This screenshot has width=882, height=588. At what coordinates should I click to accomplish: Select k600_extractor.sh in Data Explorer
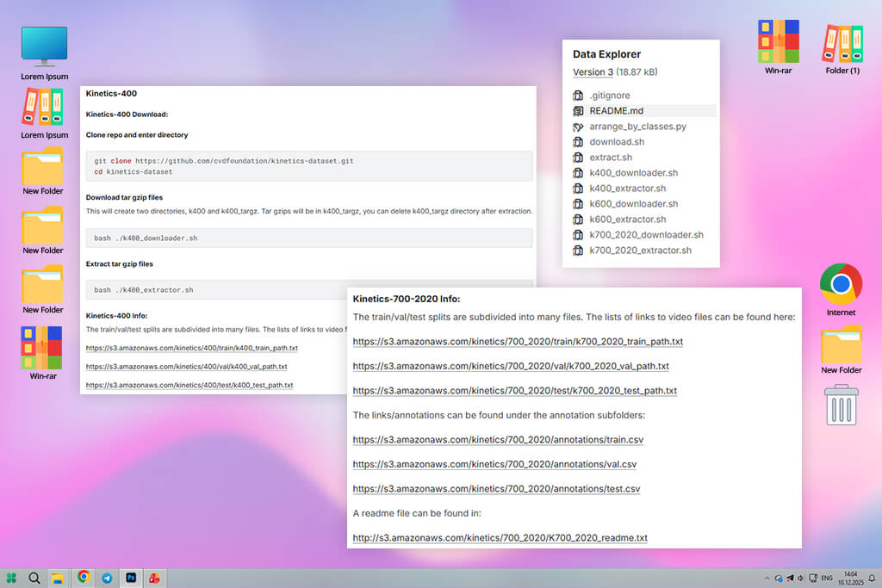pos(628,220)
